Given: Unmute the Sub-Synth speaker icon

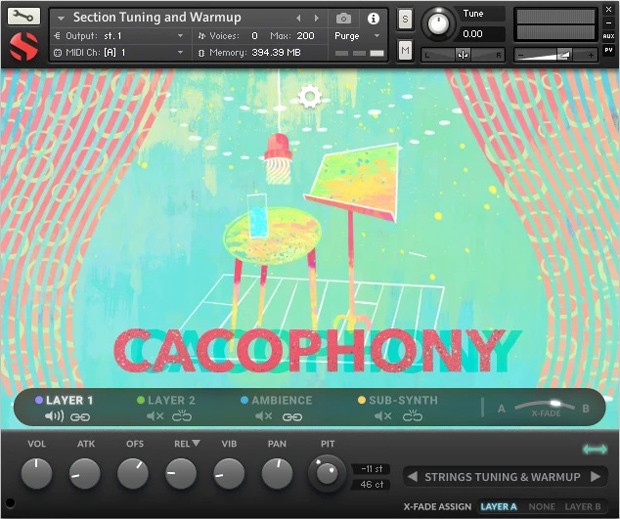Looking at the screenshot, I should pyautogui.click(x=383, y=416).
